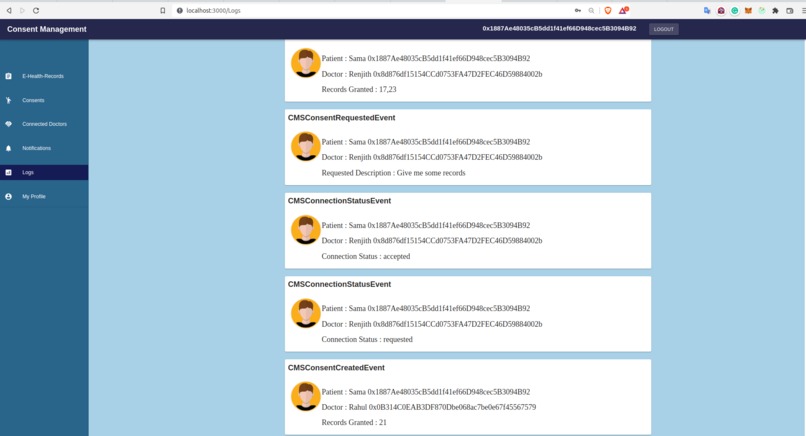Image resolution: width=806 pixels, height=436 pixels.
Task: Click the account address 0x1887Ae48035… in the header
Action: [x=559, y=29]
